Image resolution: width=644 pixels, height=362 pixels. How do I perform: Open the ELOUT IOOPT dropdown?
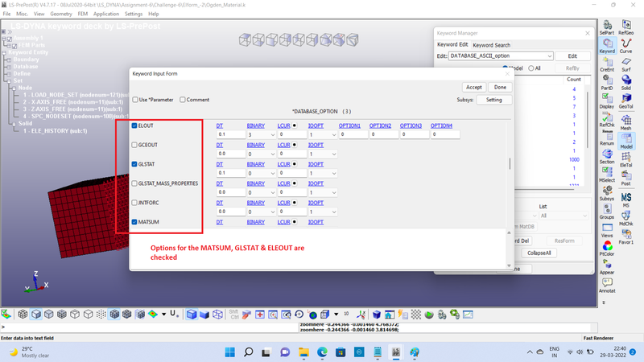(x=323, y=134)
